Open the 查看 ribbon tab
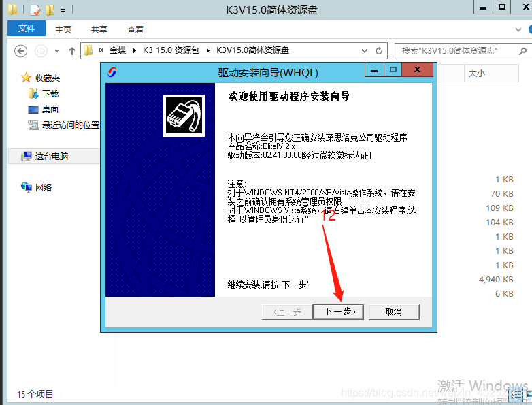The width and height of the screenshot is (532, 405). (x=135, y=29)
